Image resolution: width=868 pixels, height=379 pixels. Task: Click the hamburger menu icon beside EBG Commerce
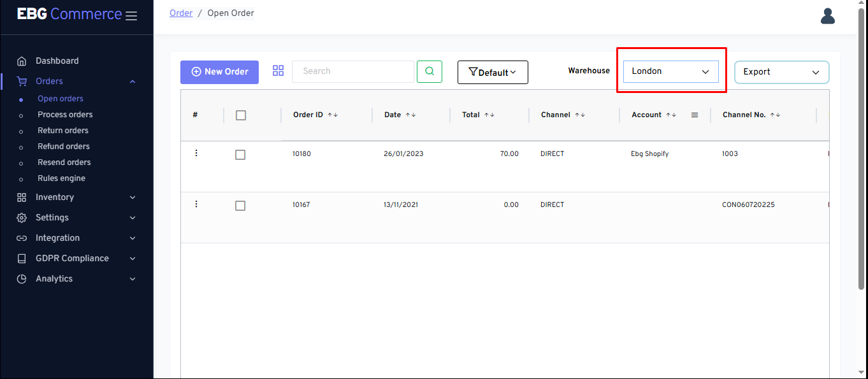coord(131,16)
